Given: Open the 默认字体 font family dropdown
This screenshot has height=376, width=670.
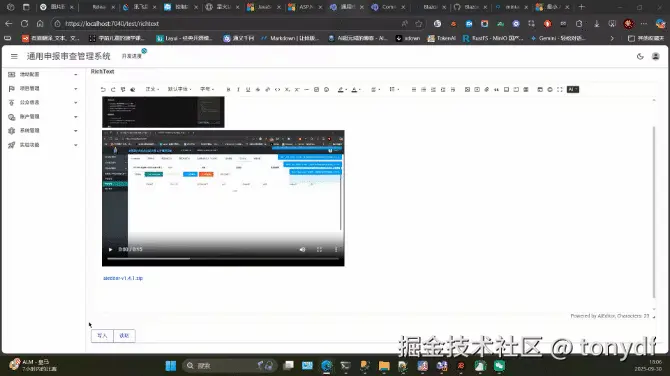Looking at the screenshot, I should point(179,89).
